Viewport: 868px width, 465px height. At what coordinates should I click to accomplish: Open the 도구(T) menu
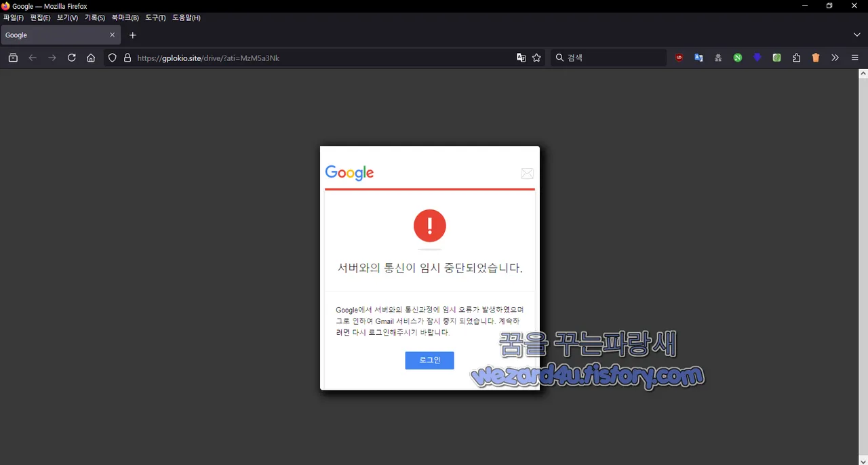[x=156, y=18]
